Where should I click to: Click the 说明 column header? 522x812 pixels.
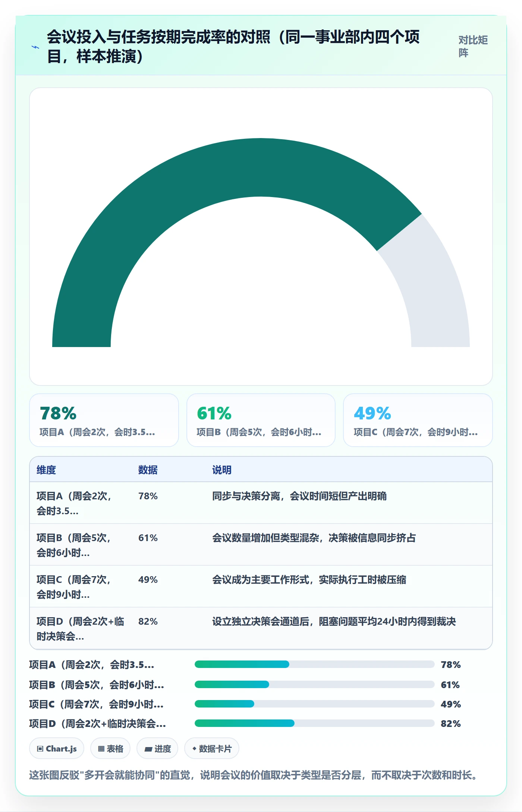click(x=222, y=470)
